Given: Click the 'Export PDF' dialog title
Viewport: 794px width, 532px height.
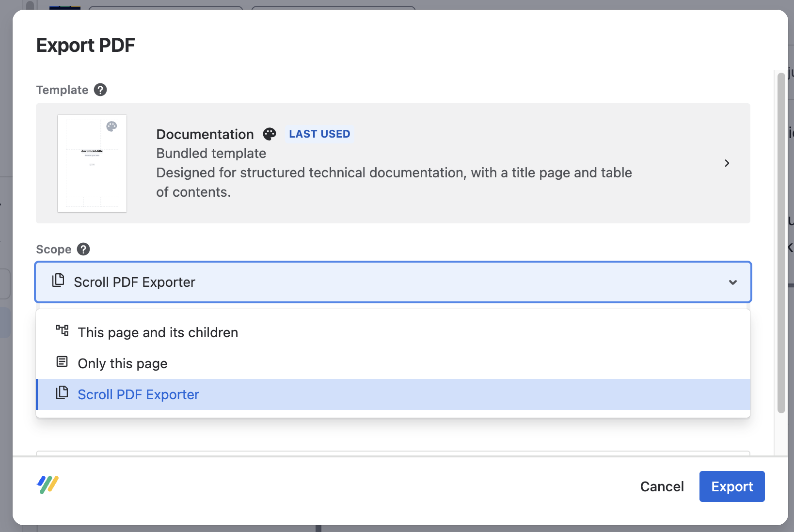Looking at the screenshot, I should click(x=85, y=45).
